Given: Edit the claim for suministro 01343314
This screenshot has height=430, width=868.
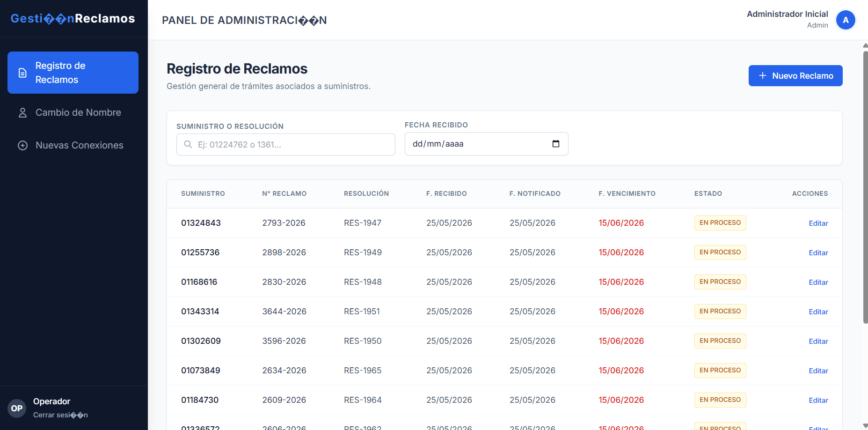Looking at the screenshot, I should (818, 312).
